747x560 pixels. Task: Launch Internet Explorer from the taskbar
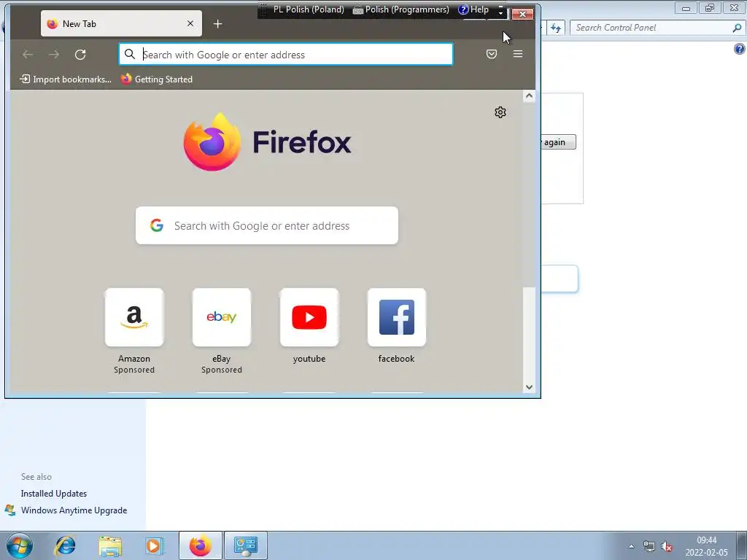[x=65, y=545]
